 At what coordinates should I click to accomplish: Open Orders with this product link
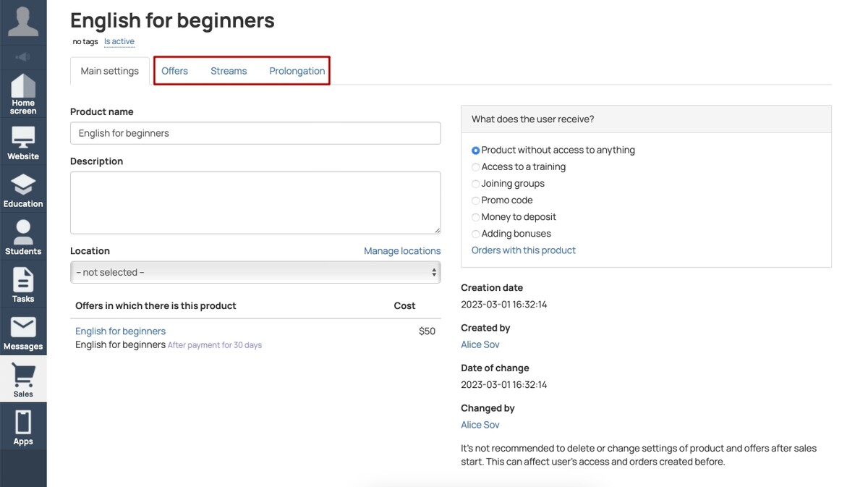[524, 250]
